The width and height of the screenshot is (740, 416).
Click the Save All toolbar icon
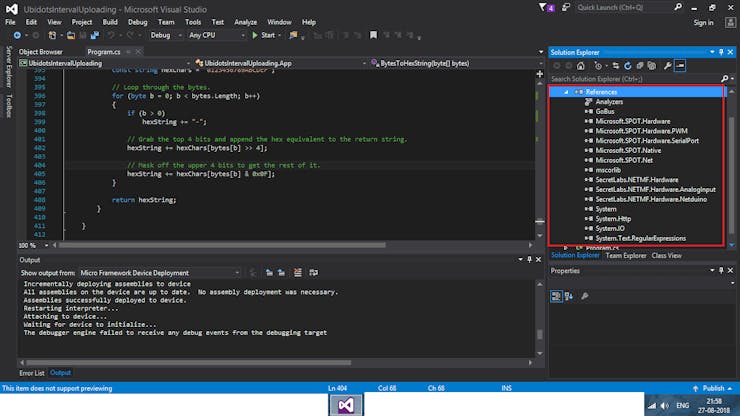95,35
